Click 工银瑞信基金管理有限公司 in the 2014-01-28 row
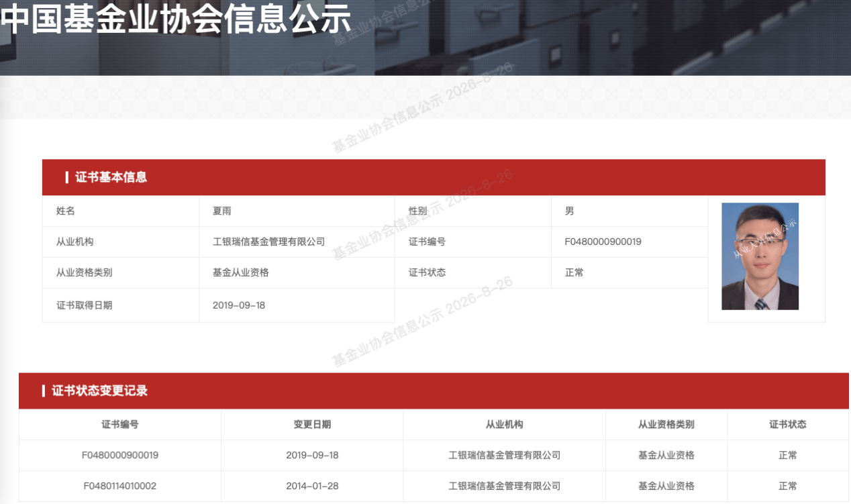The image size is (851, 504). point(505,486)
